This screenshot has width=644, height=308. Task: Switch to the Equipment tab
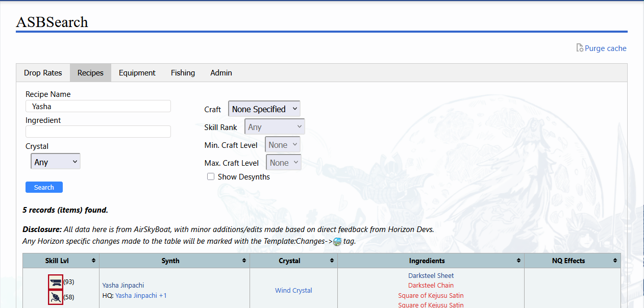[137, 73]
